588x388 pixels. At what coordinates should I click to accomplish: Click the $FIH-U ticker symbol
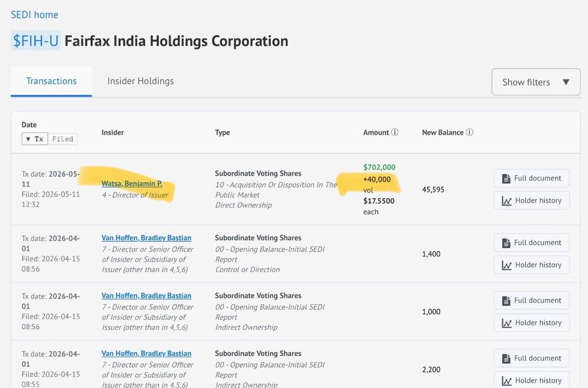coord(36,41)
